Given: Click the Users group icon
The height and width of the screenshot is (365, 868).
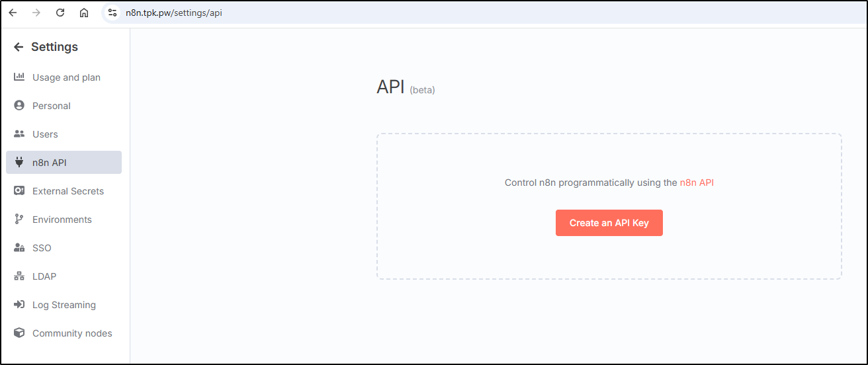Looking at the screenshot, I should [x=19, y=134].
